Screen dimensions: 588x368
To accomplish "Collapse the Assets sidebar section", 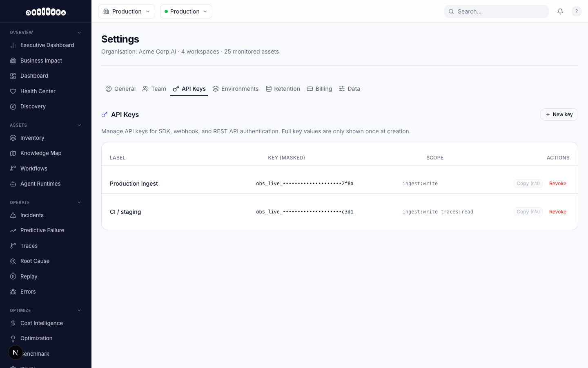I will 79,125.
